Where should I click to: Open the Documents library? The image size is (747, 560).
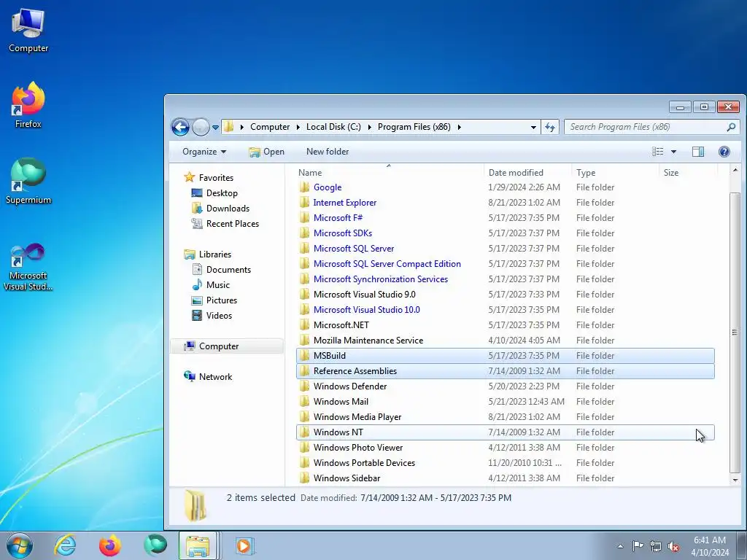(x=228, y=270)
